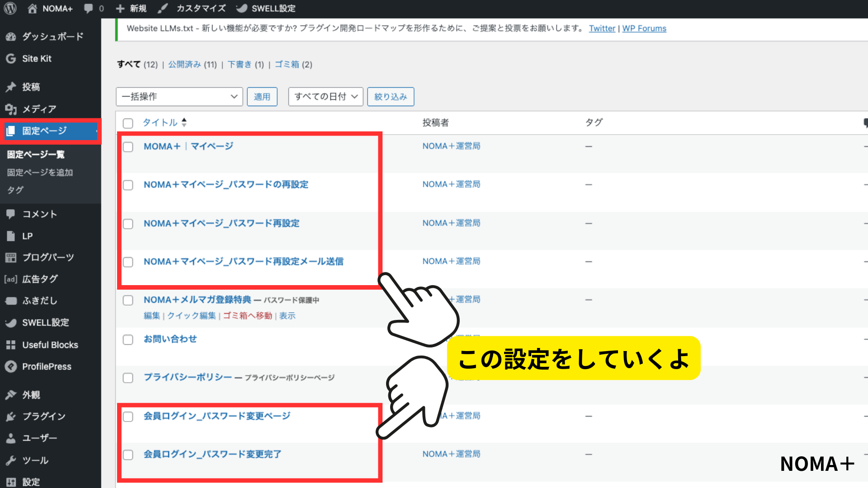The height and width of the screenshot is (488, 868).
Task: Click author NOMA+運営局 in MOMA+｜マイページ row
Action: [451, 146]
